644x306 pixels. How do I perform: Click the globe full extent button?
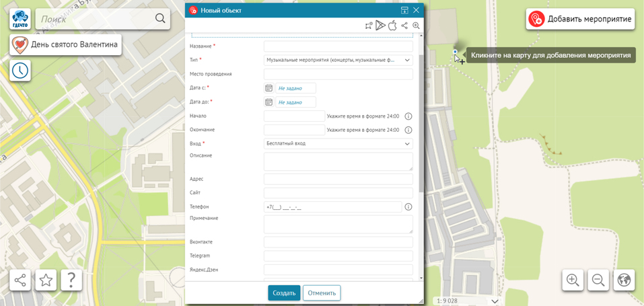624,280
